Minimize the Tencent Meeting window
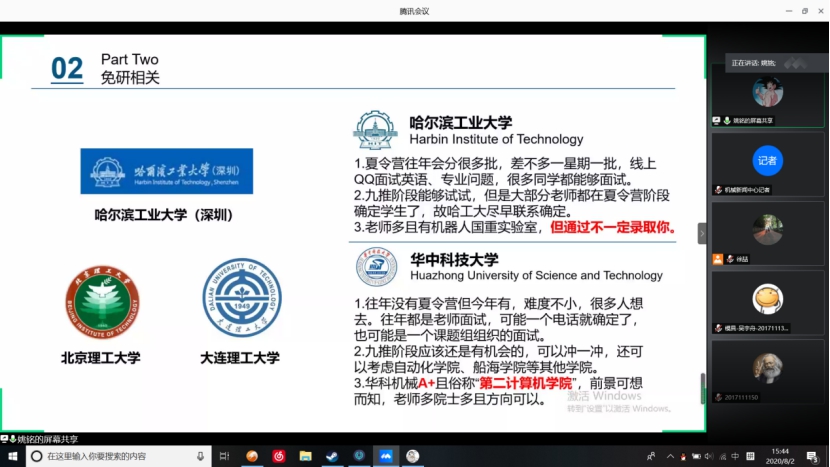This screenshot has width=830, height=467. (x=789, y=11)
